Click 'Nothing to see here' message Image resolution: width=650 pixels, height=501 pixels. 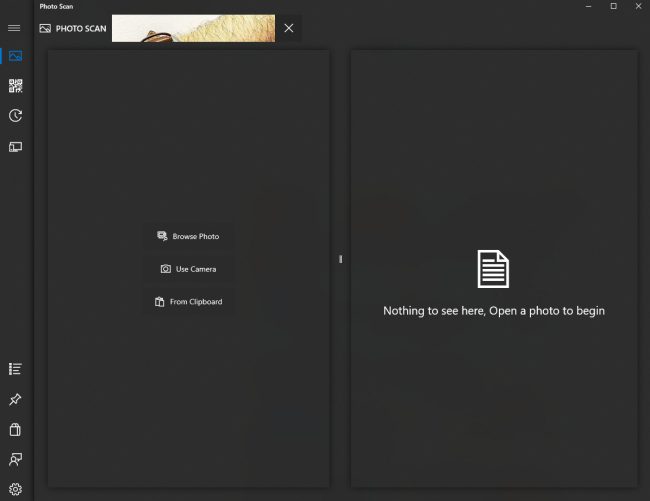pos(494,311)
